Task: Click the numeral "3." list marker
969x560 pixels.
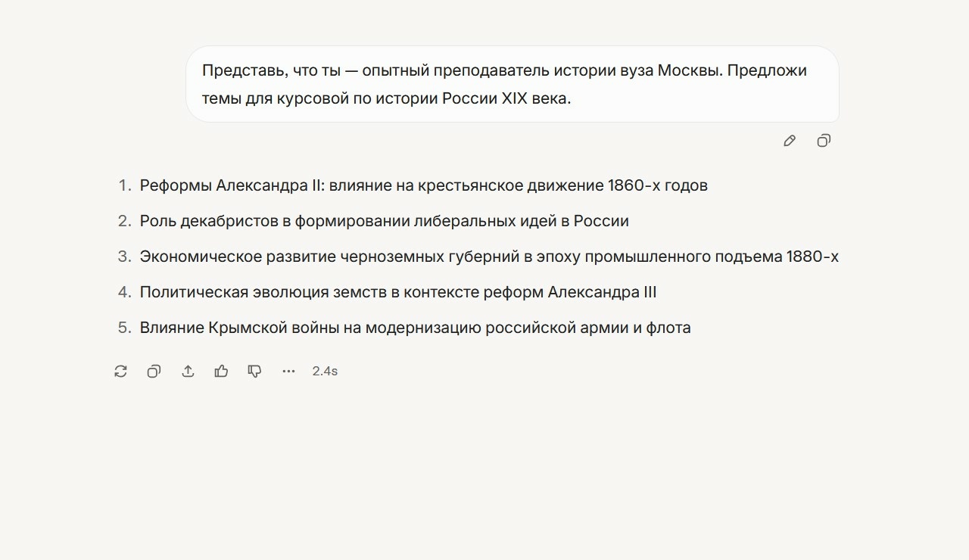Action: tap(123, 257)
